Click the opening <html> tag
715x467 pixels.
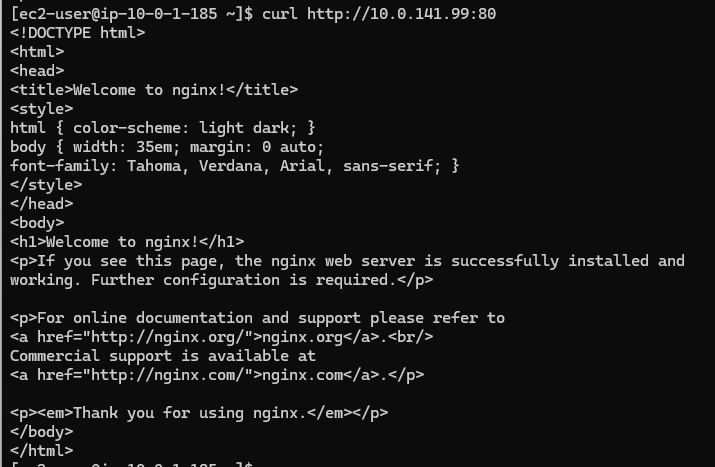coord(37,51)
